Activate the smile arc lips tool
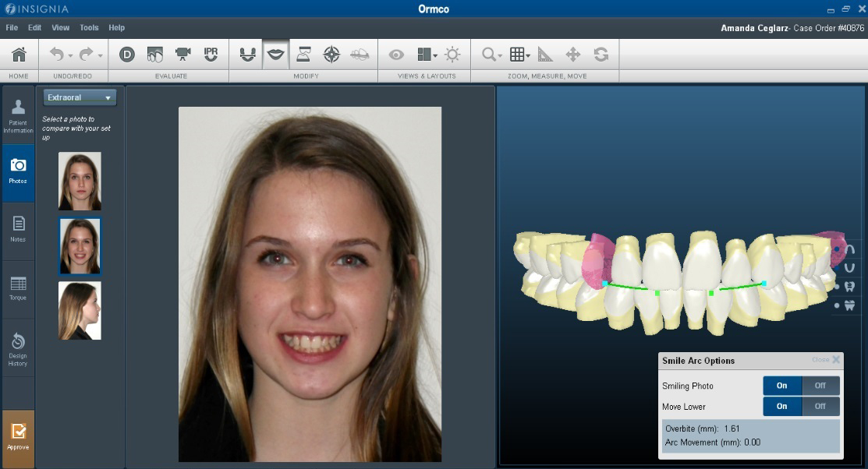Viewport: 868px width, 469px height. 275,55
